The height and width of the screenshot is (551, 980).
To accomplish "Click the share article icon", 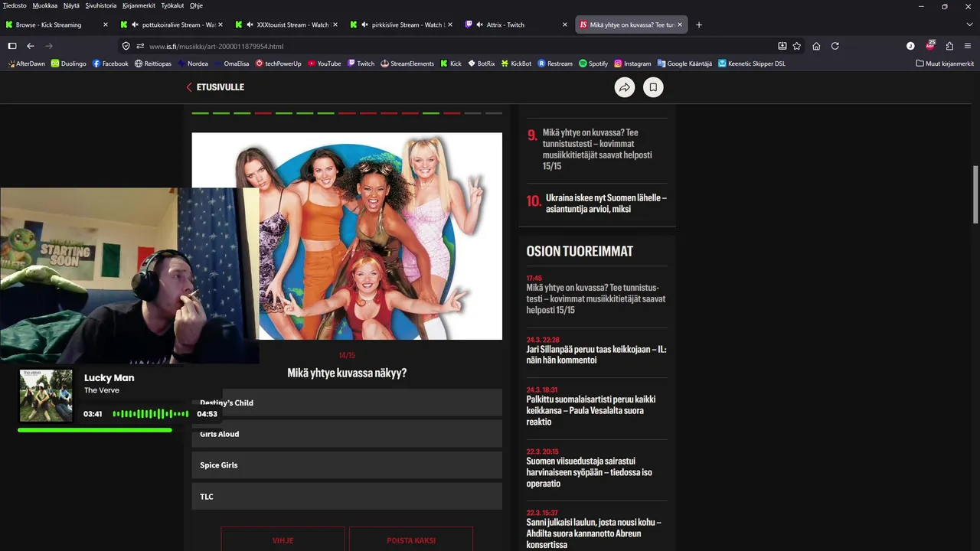I will tap(625, 87).
